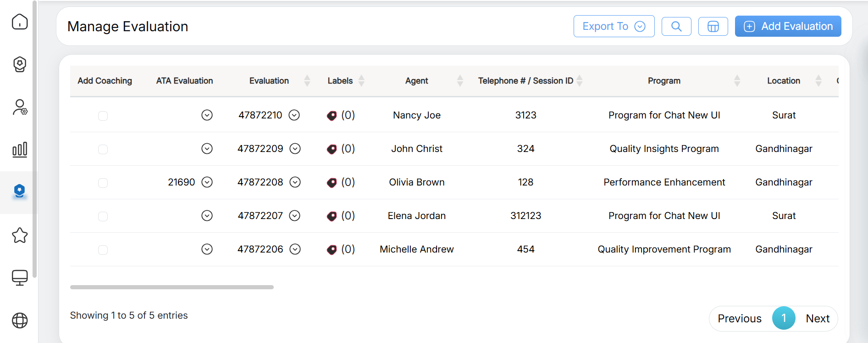Tick Add Coaching checkbox for Olivia Brown
868x343 pixels.
point(103,183)
